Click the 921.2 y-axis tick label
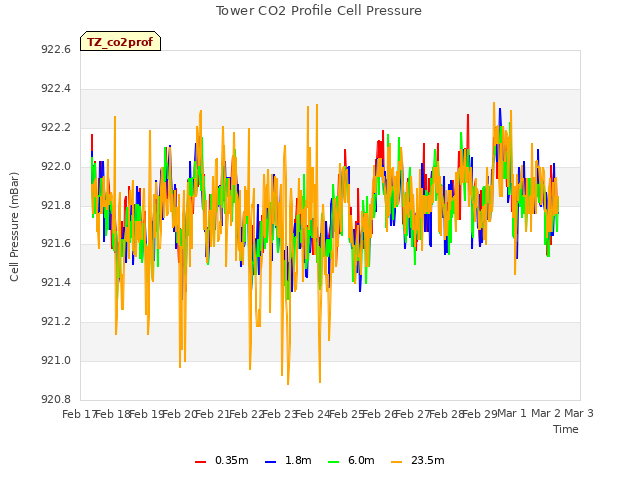This screenshot has width=640, height=480. 56,322
